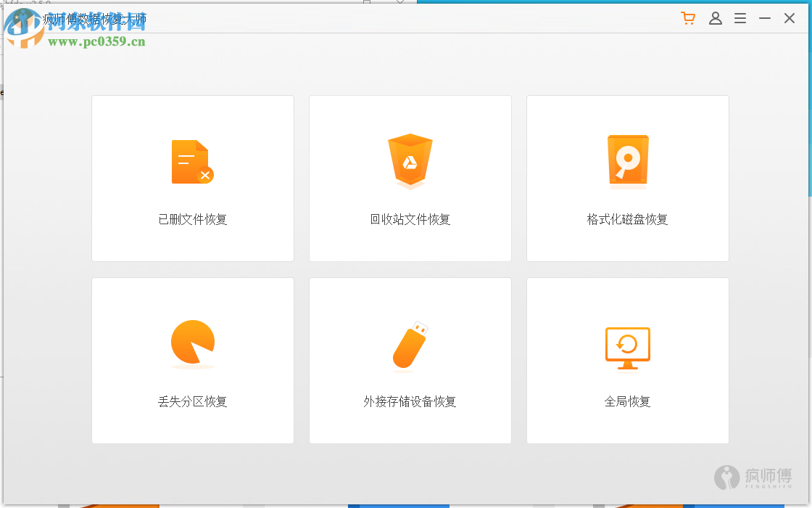Open the hamburger menu
Image resolution: width=812 pixels, height=508 pixels.
tap(740, 18)
